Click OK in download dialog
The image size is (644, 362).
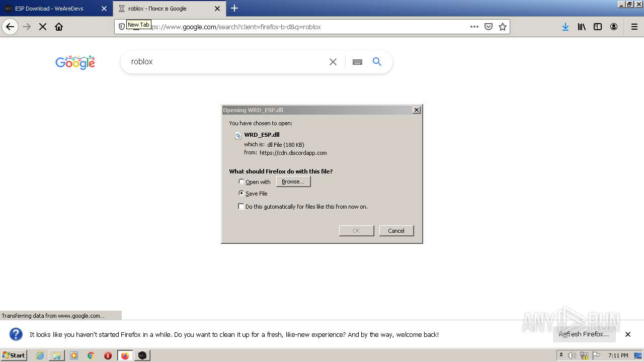pyautogui.click(x=356, y=231)
